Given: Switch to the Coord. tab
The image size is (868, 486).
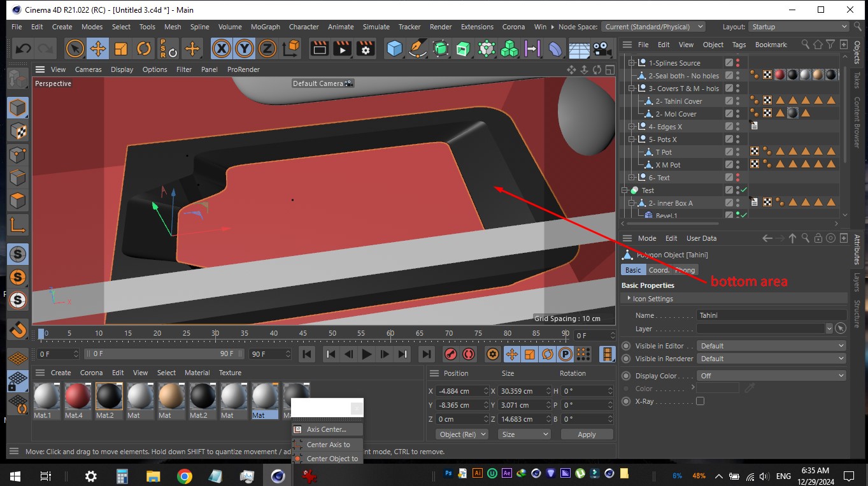Looking at the screenshot, I should click(x=658, y=270).
